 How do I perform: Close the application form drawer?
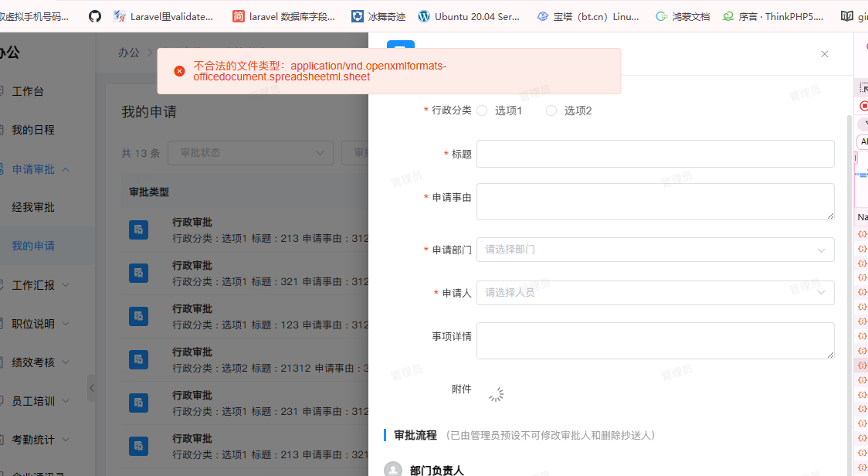[x=824, y=54]
